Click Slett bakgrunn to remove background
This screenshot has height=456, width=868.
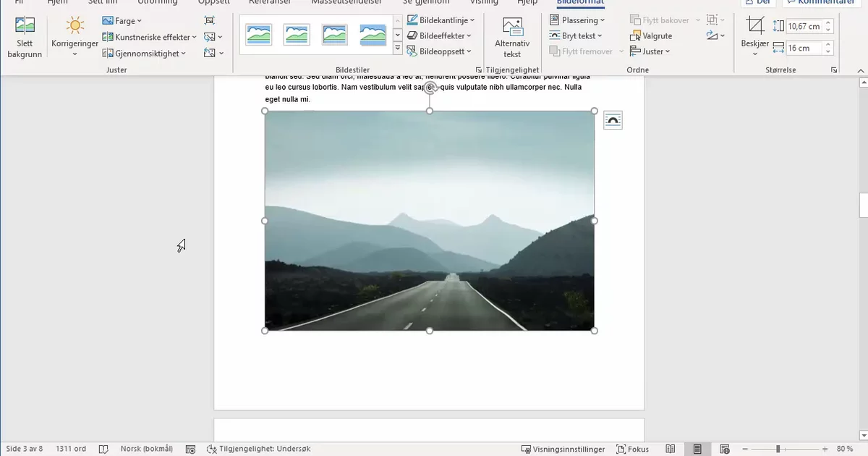point(25,38)
